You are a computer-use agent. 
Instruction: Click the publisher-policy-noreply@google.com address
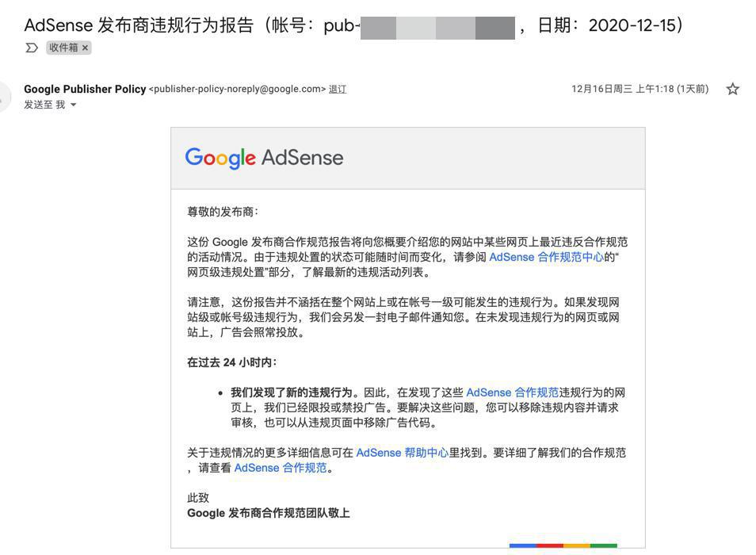click(238, 89)
